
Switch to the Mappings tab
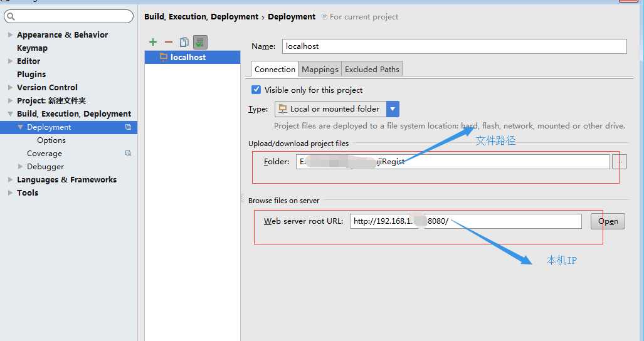pos(320,69)
